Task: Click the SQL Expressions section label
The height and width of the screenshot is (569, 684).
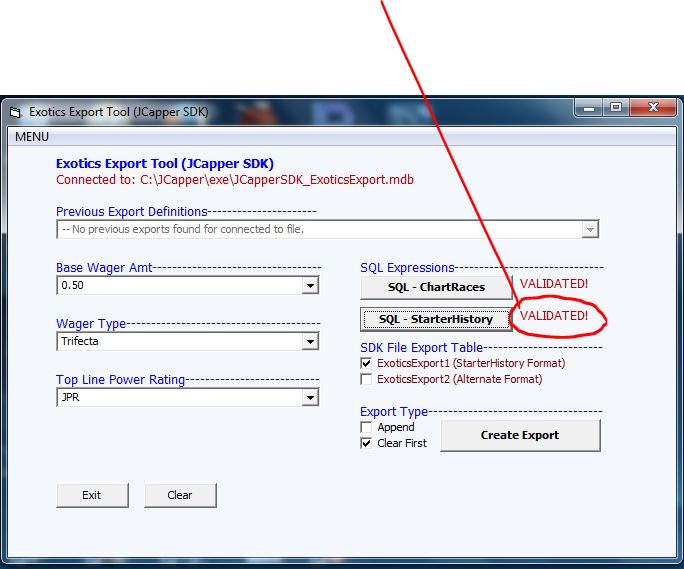Action: click(407, 267)
